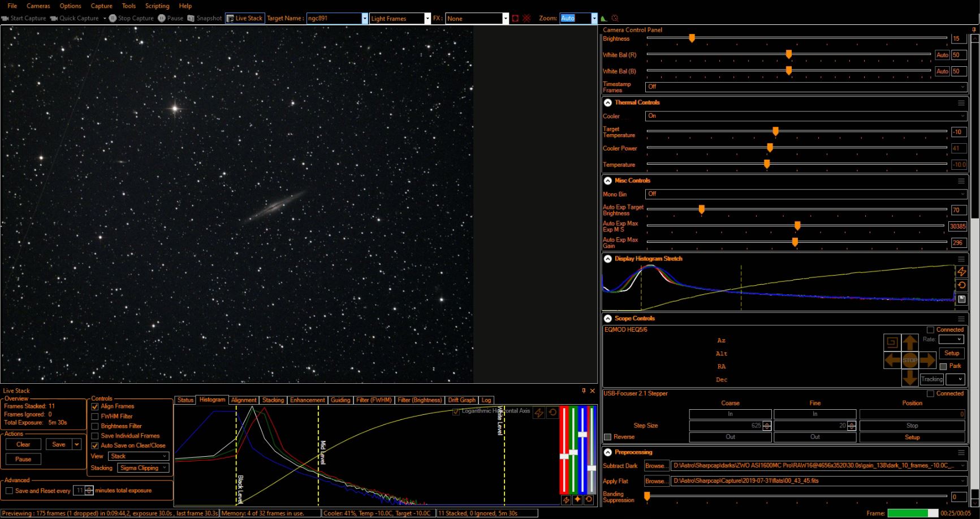Click lightning icon below the color sliders
The height and width of the screenshot is (519, 980).
pos(566,500)
